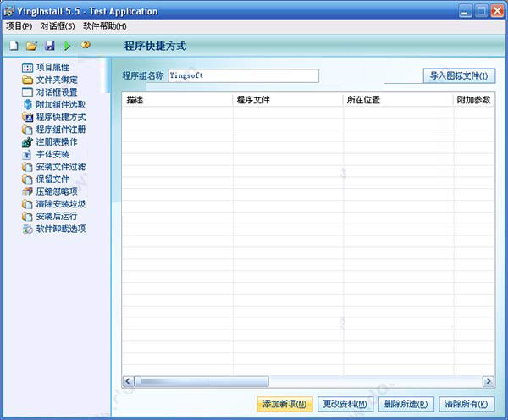The width and height of the screenshot is (508, 420).
Task: Select the 对话框设置 tree item label
Action: [x=57, y=92]
